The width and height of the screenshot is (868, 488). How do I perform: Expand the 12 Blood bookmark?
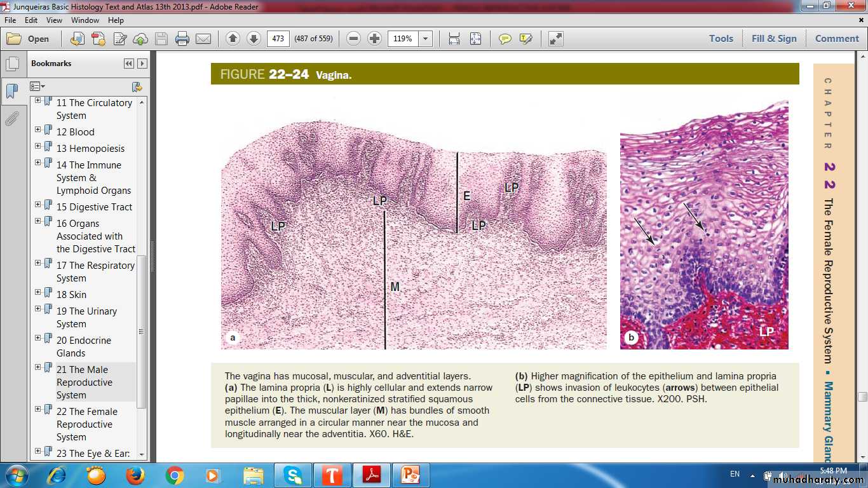coord(38,132)
